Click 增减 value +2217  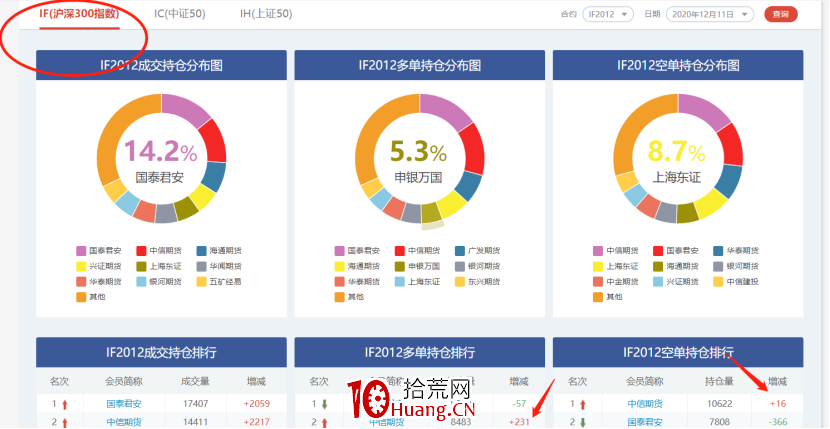click(x=256, y=422)
